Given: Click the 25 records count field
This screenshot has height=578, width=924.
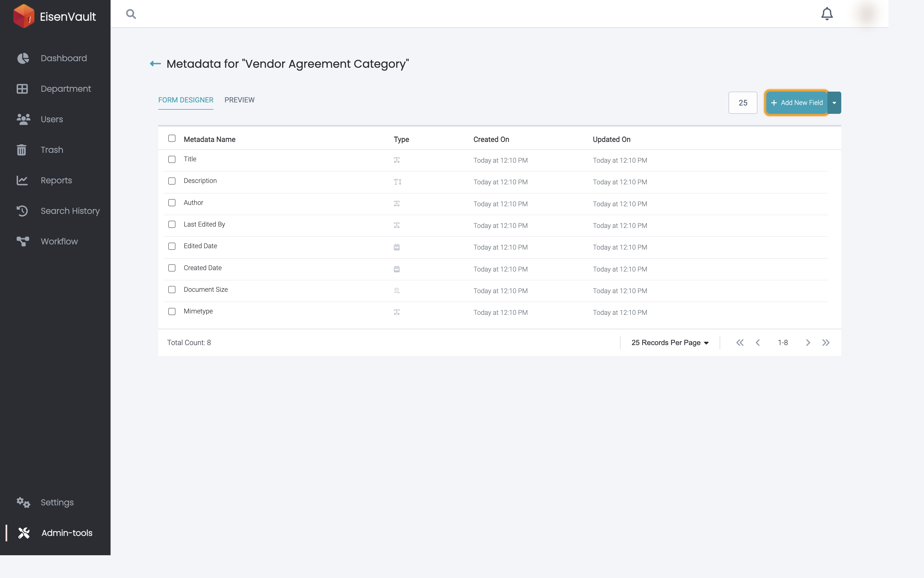Looking at the screenshot, I should tap(742, 103).
